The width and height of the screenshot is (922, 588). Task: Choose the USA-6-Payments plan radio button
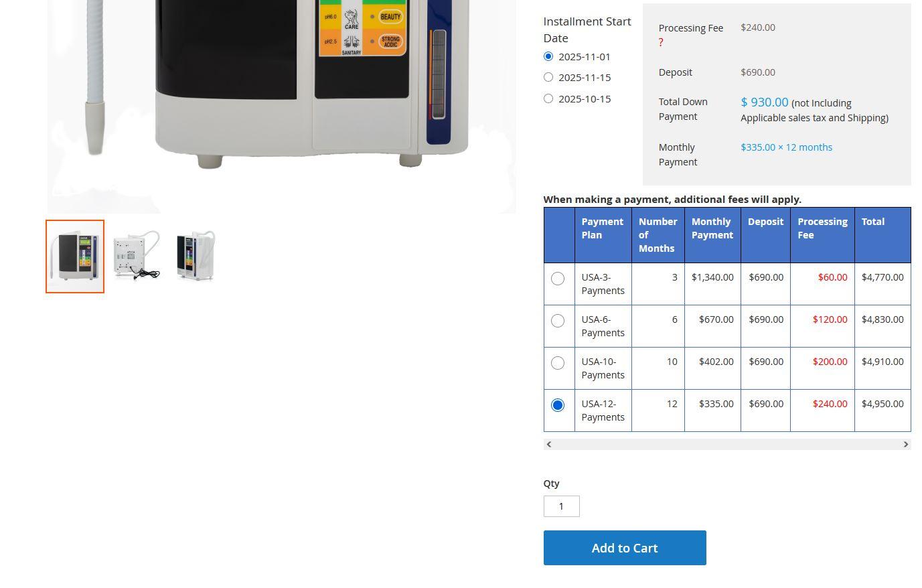click(558, 321)
